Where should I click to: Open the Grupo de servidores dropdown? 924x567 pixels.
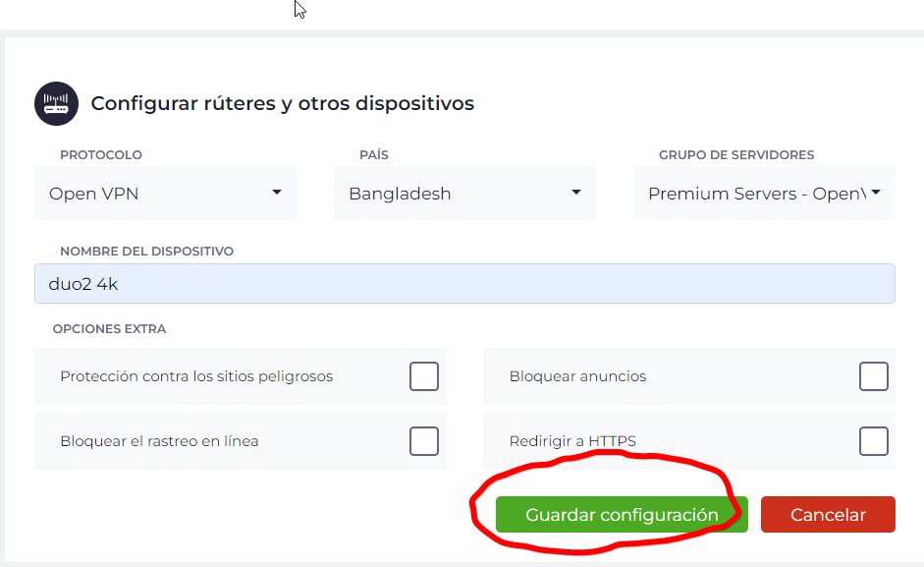764,194
